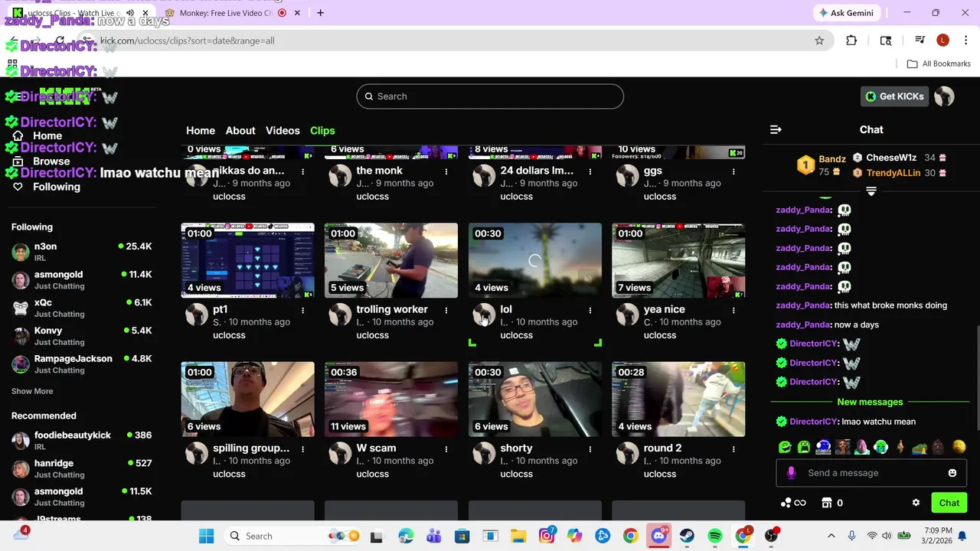
Task: Play the 'round 2' clip thumbnail
Action: click(678, 399)
